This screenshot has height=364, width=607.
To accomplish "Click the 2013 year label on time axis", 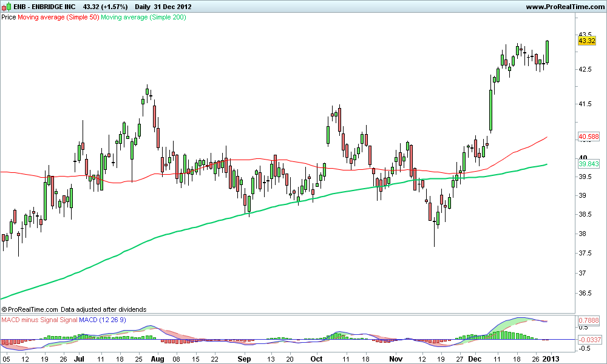I will point(550,359).
